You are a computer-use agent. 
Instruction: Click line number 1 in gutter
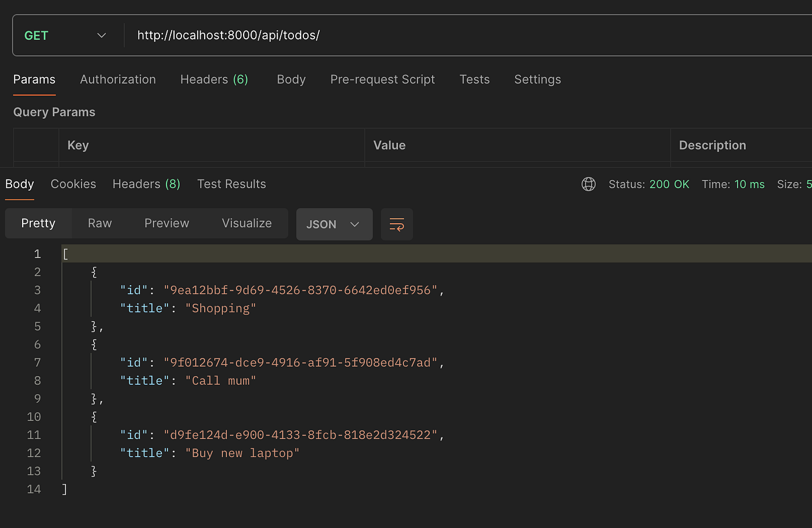tap(37, 254)
